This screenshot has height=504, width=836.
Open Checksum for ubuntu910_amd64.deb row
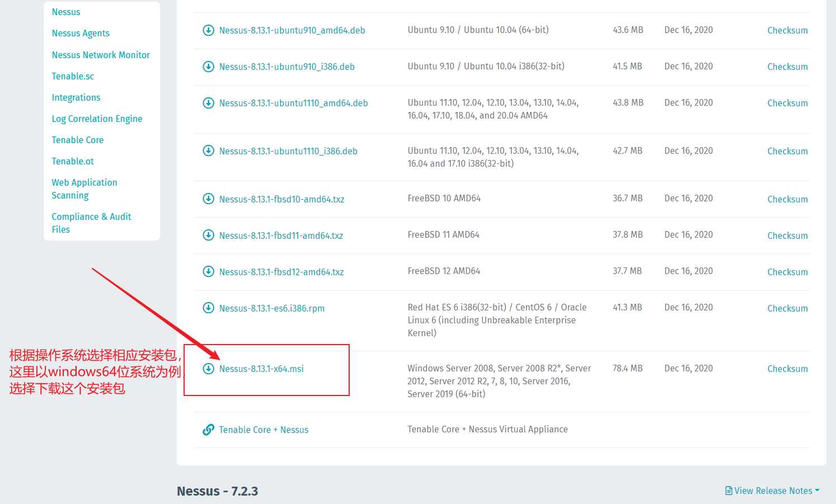(787, 30)
